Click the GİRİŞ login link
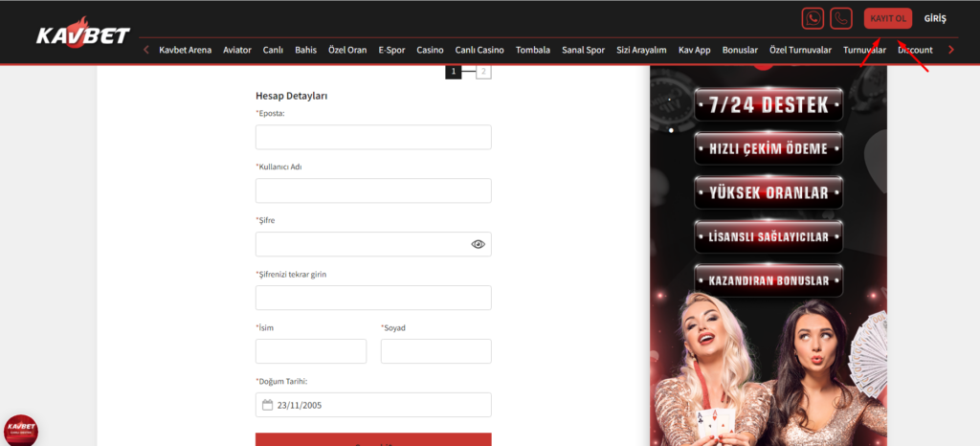 935,19
